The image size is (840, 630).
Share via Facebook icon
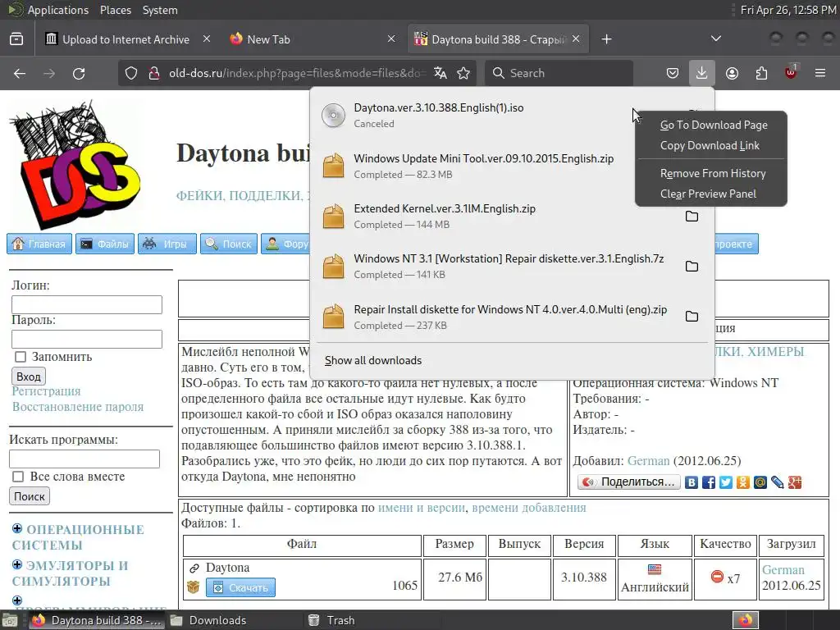point(708,482)
